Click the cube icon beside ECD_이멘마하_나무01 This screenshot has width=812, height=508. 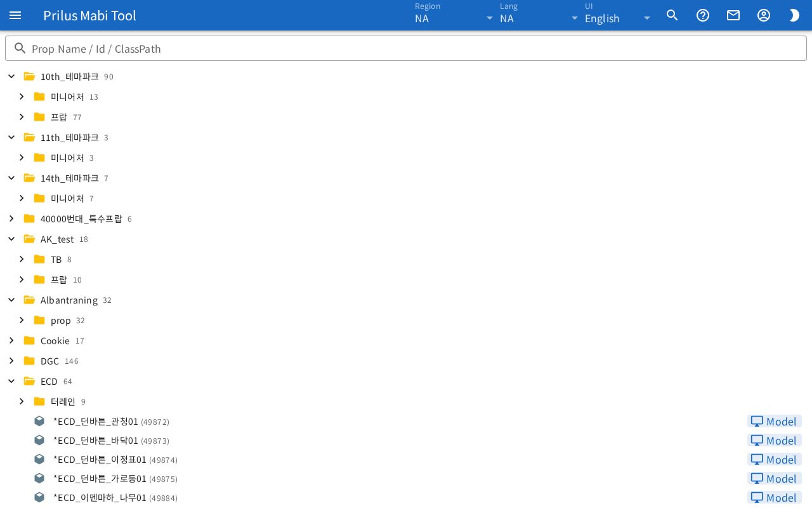39,497
